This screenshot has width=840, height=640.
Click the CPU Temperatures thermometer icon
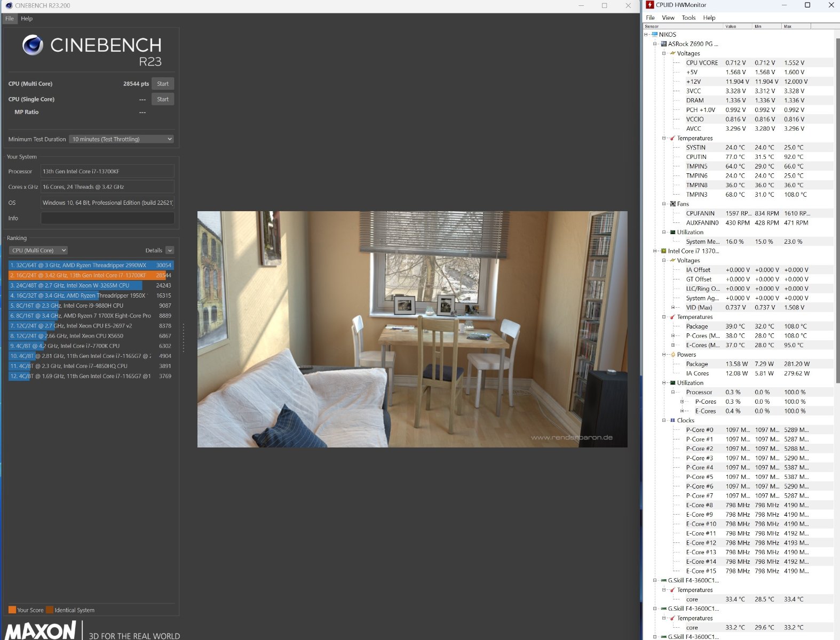(x=672, y=317)
